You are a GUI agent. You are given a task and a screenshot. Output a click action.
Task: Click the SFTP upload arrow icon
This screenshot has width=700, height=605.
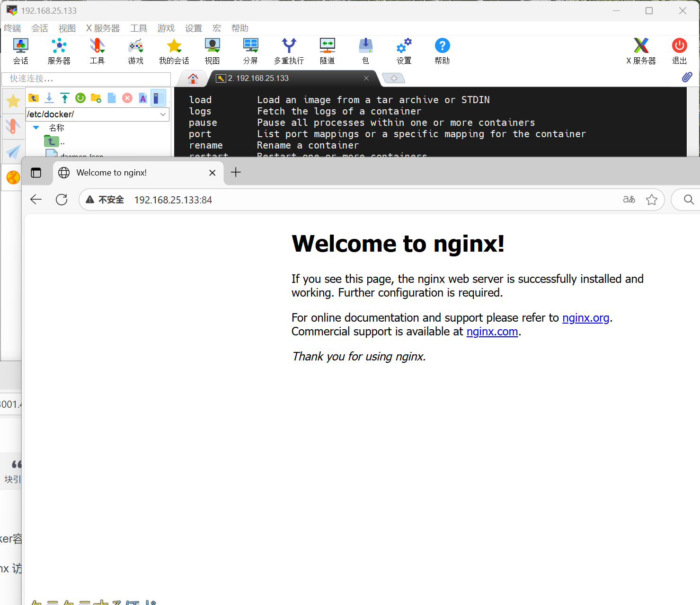point(65,98)
